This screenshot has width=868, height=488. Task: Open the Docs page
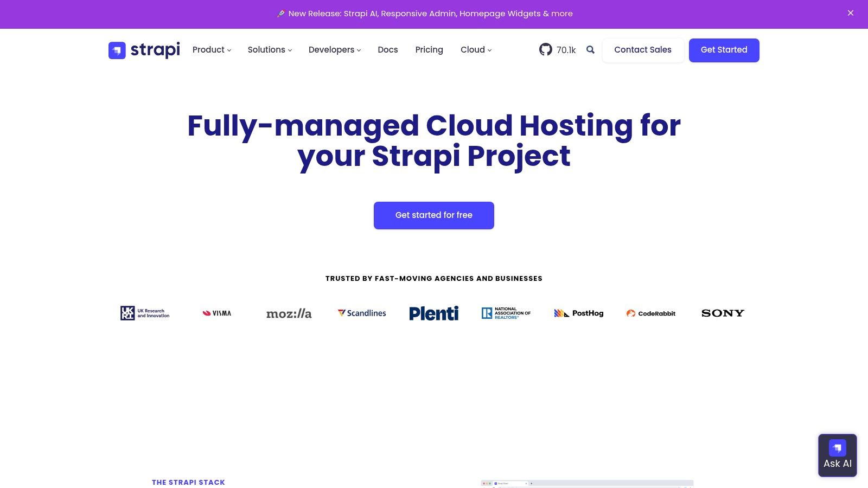(x=388, y=50)
